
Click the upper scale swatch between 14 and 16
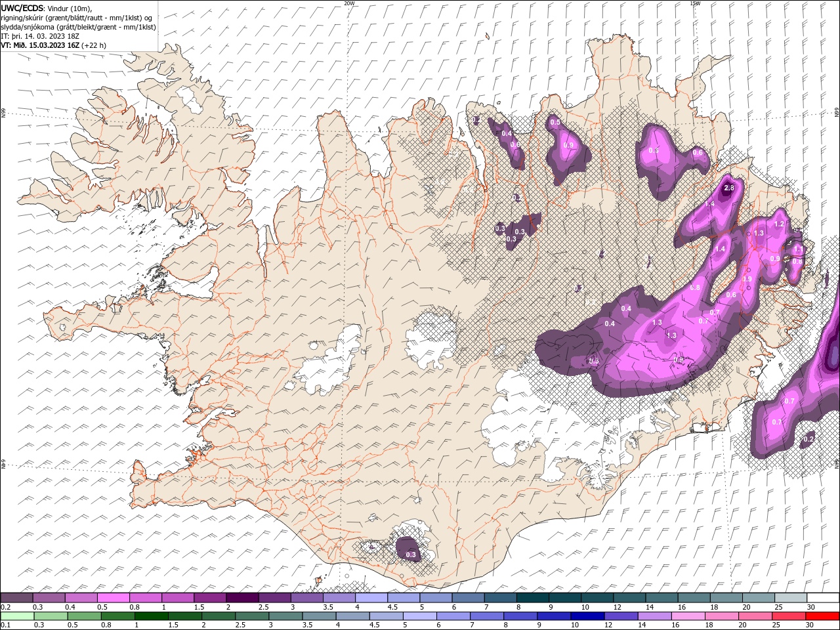pos(661,598)
